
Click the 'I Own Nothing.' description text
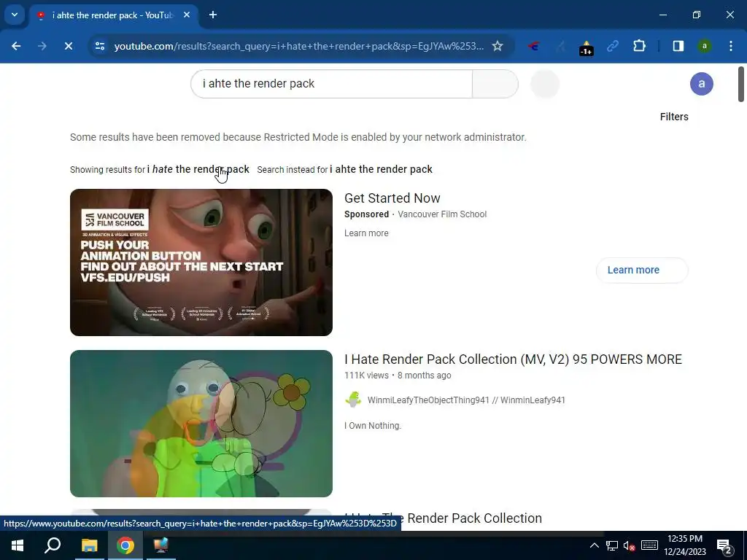[x=373, y=426]
